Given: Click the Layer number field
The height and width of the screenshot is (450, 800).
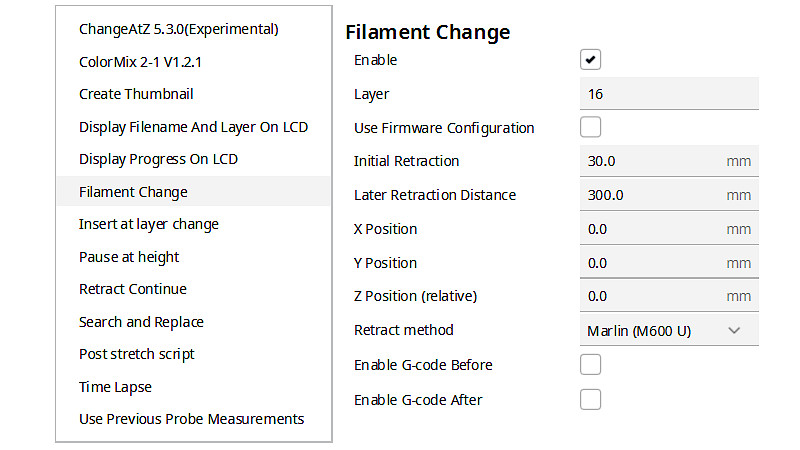Looking at the screenshot, I should pyautogui.click(x=669, y=94).
